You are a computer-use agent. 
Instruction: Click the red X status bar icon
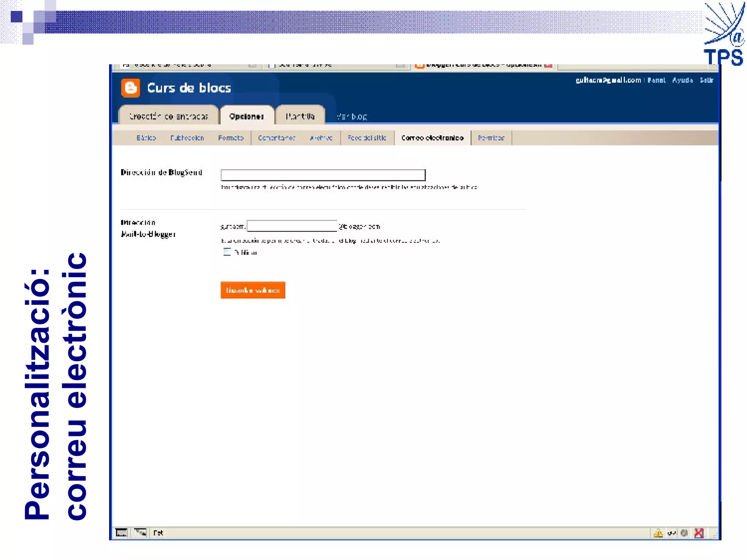(699, 533)
